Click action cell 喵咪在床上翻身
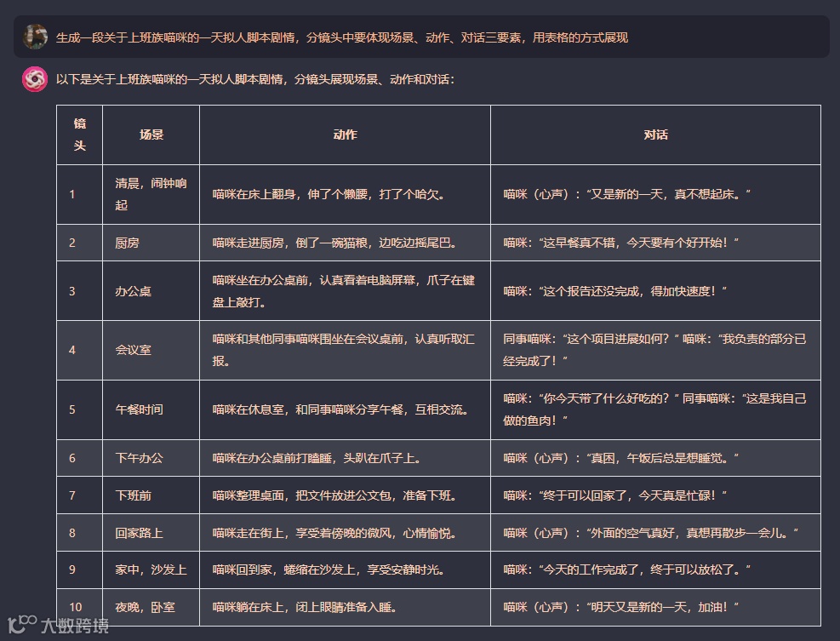The width and height of the screenshot is (840, 641). click(x=345, y=194)
